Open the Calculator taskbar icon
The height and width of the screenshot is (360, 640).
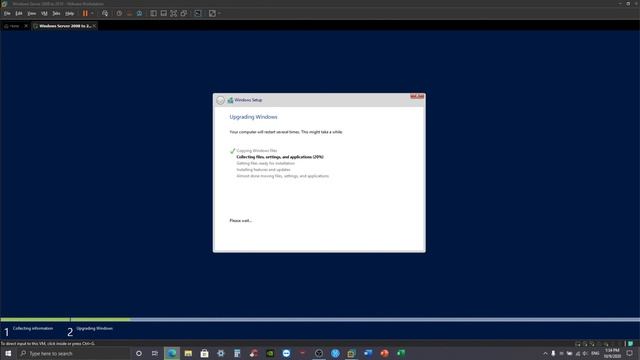coord(237,353)
